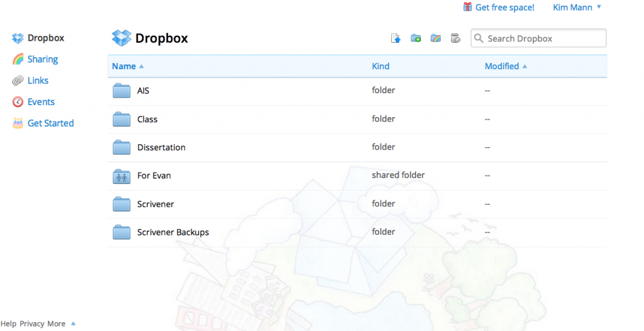Click the Events clock icon in sidebar
The image size is (644, 331).
[18, 102]
